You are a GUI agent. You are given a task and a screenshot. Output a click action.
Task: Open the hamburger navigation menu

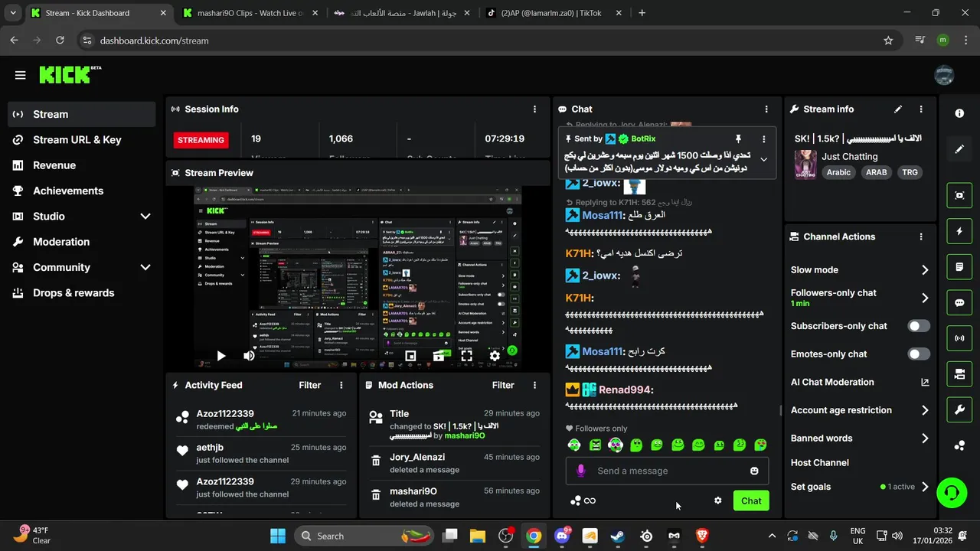pyautogui.click(x=21, y=75)
